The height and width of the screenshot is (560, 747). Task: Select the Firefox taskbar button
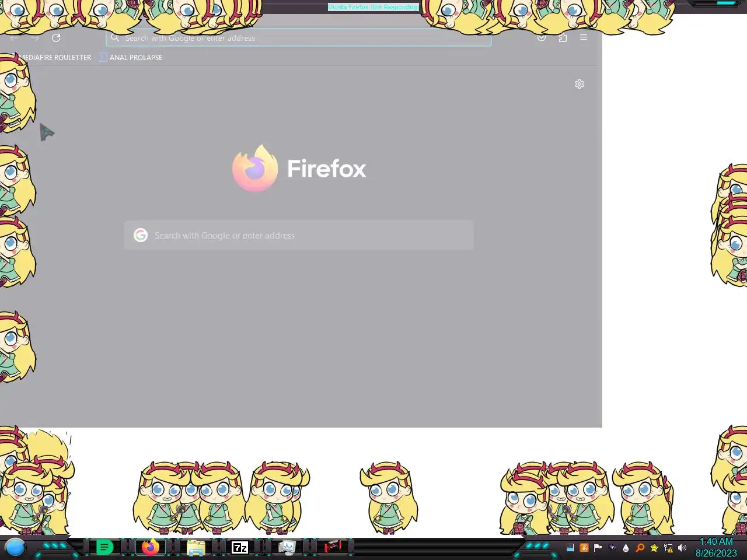[x=151, y=547]
